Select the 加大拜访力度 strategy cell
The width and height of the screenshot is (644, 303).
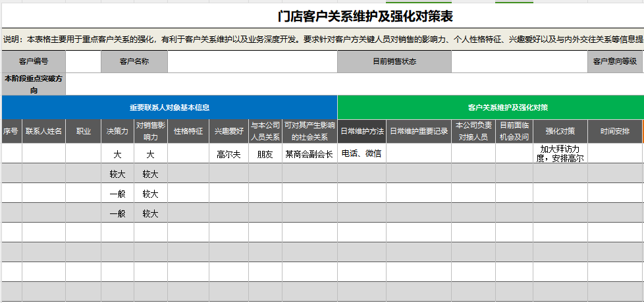[x=560, y=154]
